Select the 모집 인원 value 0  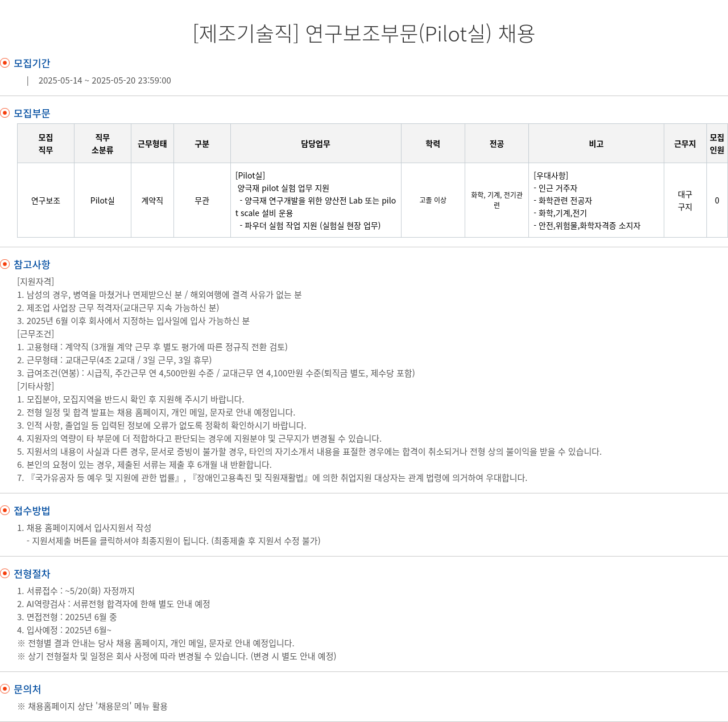717,200
